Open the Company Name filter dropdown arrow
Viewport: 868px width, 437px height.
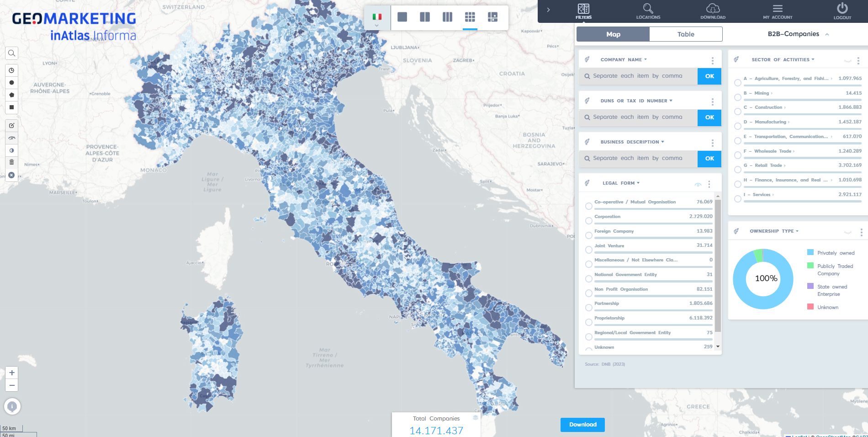pyautogui.click(x=646, y=59)
